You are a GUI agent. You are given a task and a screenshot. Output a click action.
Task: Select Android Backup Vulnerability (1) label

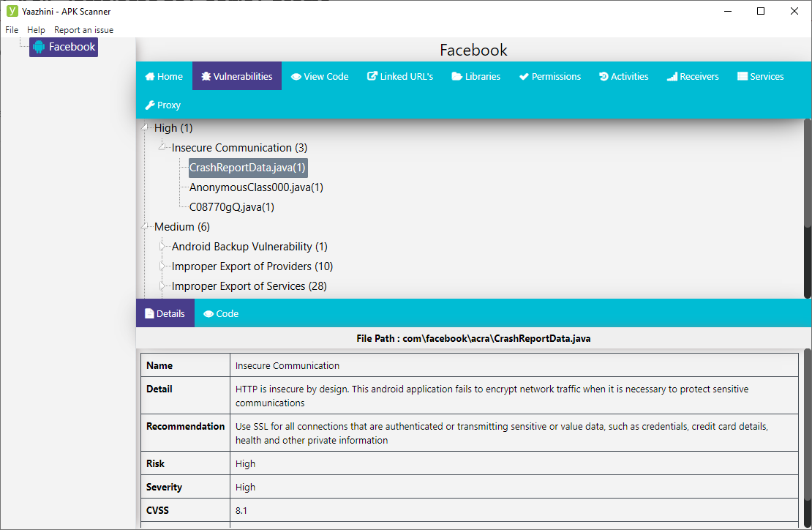pyautogui.click(x=249, y=247)
